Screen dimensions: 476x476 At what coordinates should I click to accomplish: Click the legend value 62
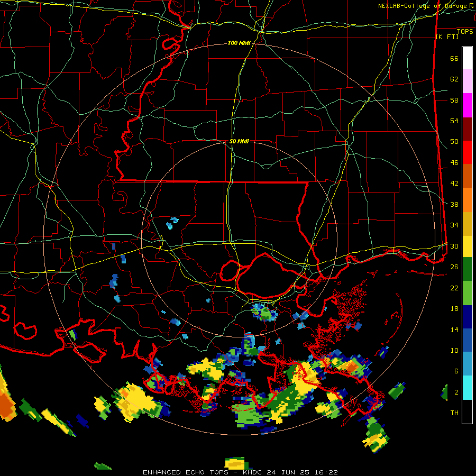(454, 79)
